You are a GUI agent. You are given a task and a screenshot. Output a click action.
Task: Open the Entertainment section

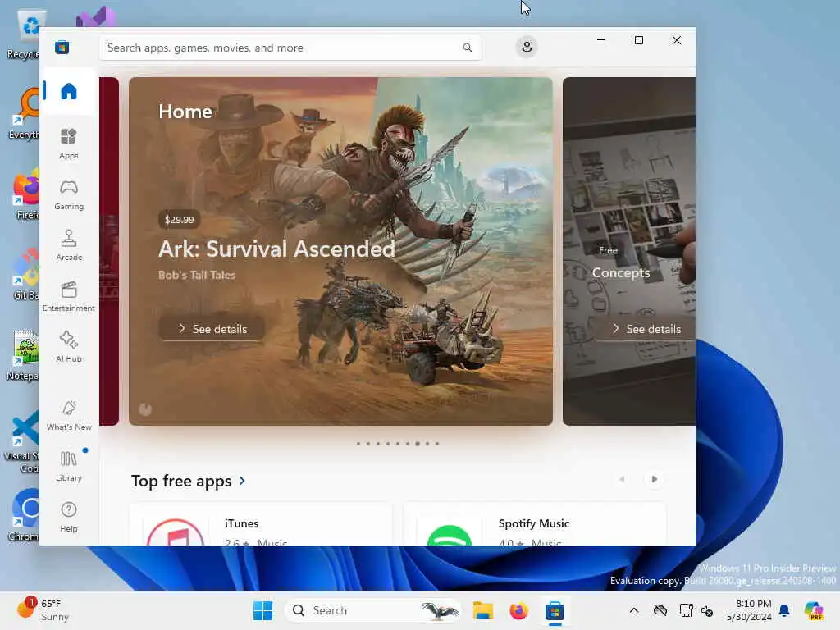(69, 297)
